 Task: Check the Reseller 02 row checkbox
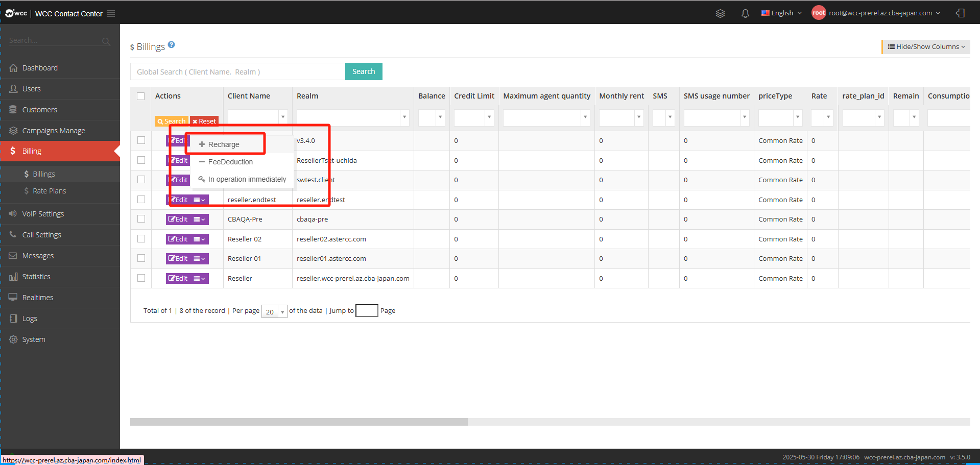141,239
